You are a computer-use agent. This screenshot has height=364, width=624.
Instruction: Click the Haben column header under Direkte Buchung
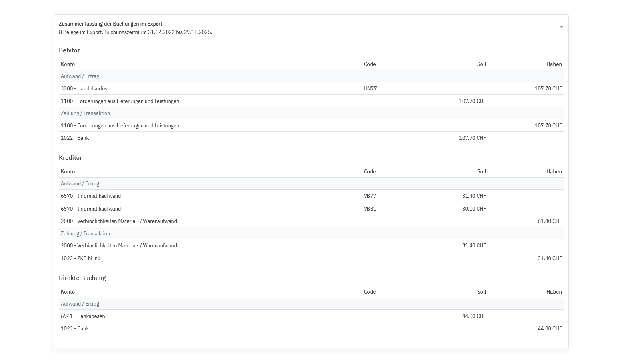pyautogui.click(x=554, y=292)
